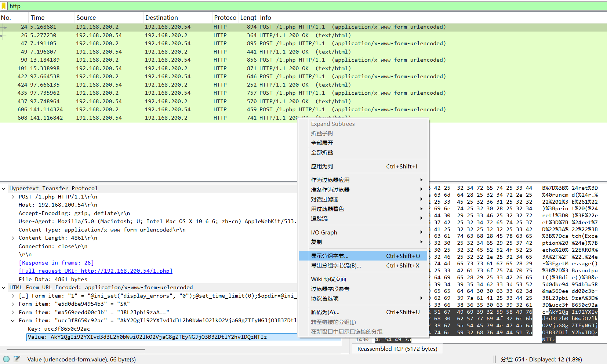Open the 用过滤器着色 submenu
Screen dimensions: 607x364
click(363, 209)
